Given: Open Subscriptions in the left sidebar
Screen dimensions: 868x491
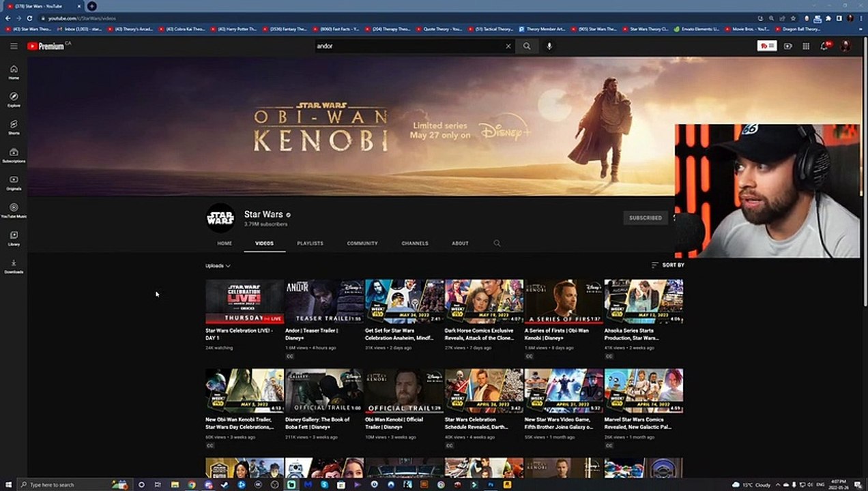Looking at the screenshot, I should point(14,155).
